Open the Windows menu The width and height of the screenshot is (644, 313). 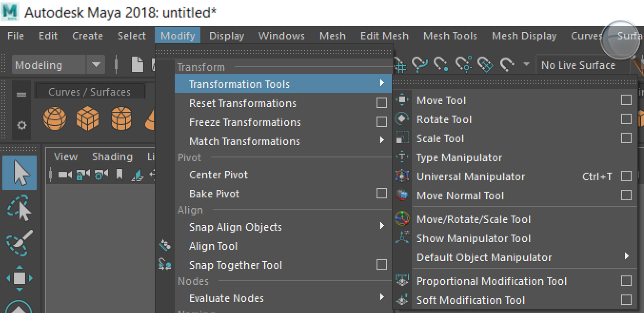[x=281, y=36]
